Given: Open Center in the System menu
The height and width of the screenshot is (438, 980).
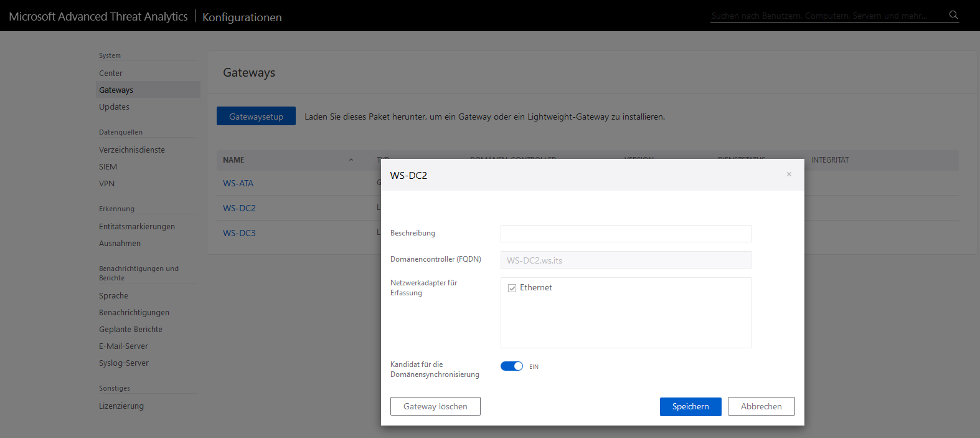Looking at the screenshot, I should (x=111, y=73).
